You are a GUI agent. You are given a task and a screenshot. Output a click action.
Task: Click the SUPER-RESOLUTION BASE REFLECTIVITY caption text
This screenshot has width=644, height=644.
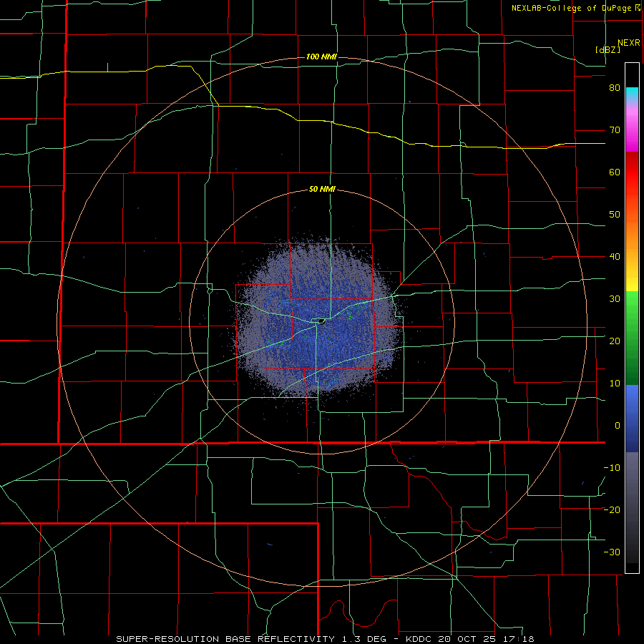pyautogui.click(x=225, y=639)
